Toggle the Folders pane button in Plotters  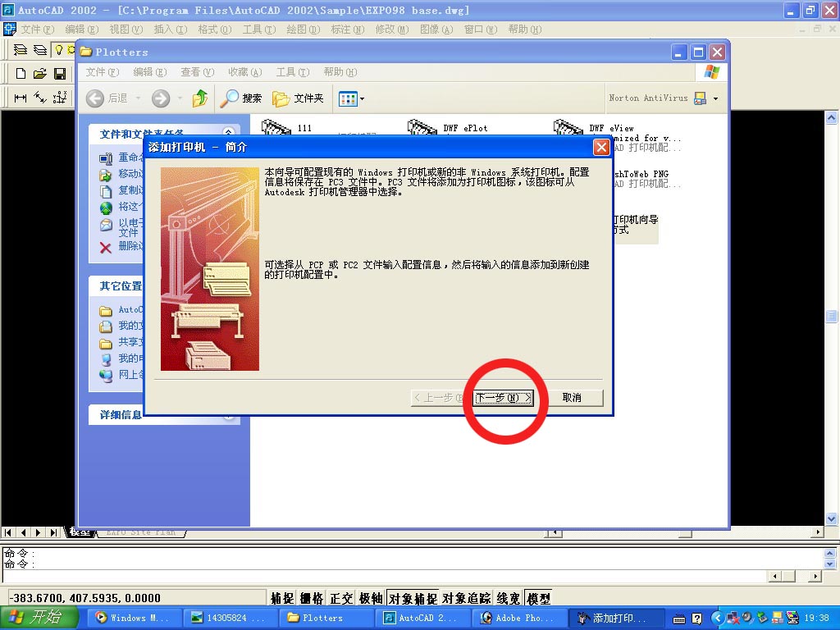tap(298, 98)
